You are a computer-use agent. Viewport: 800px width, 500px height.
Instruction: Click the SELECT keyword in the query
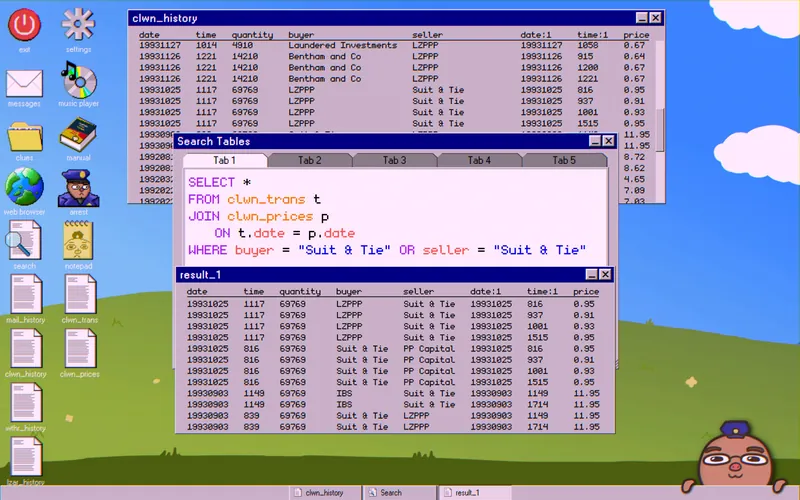pos(211,183)
